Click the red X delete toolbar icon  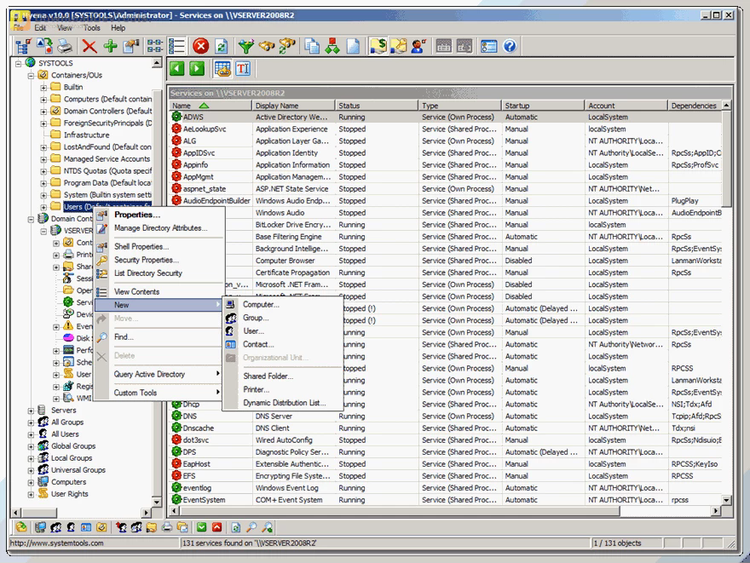[x=89, y=46]
